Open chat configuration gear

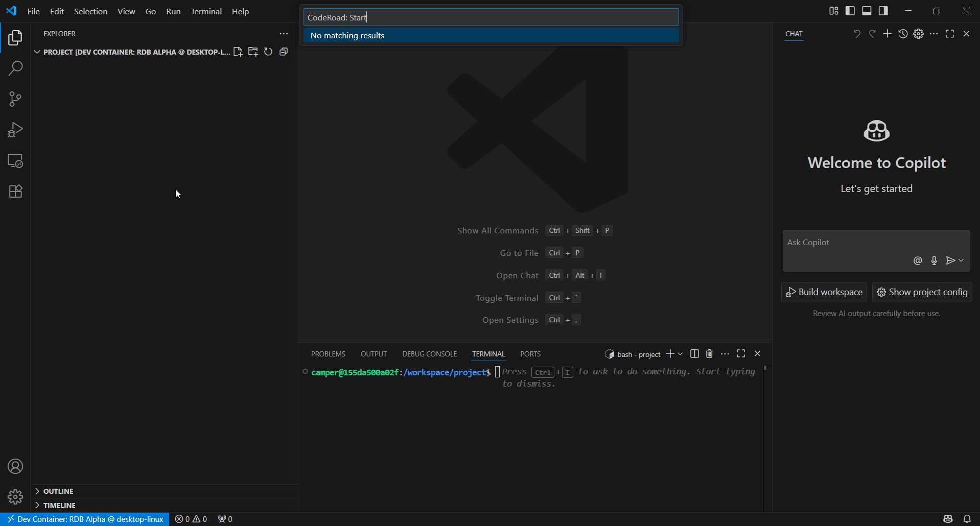919,34
